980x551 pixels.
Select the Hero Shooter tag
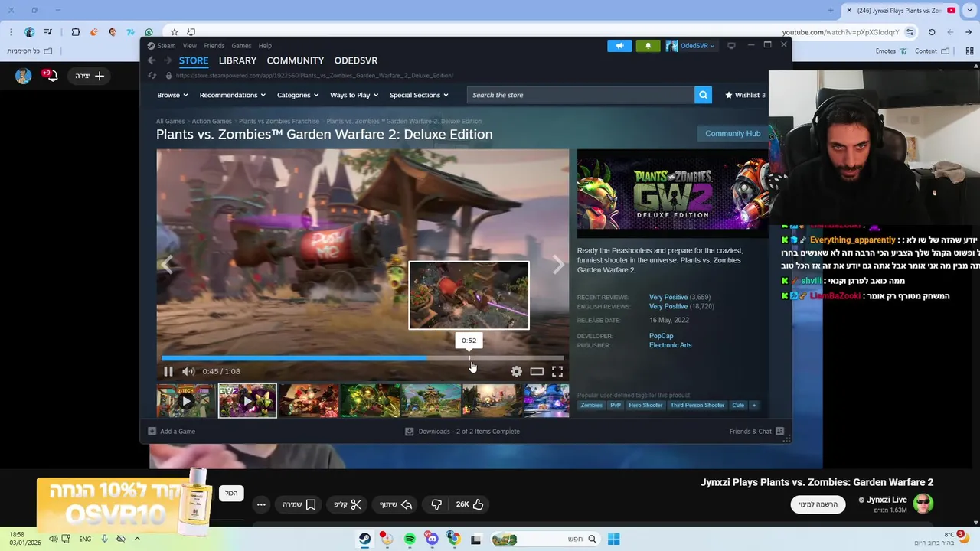pyautogui.click(x=645, y=405)
